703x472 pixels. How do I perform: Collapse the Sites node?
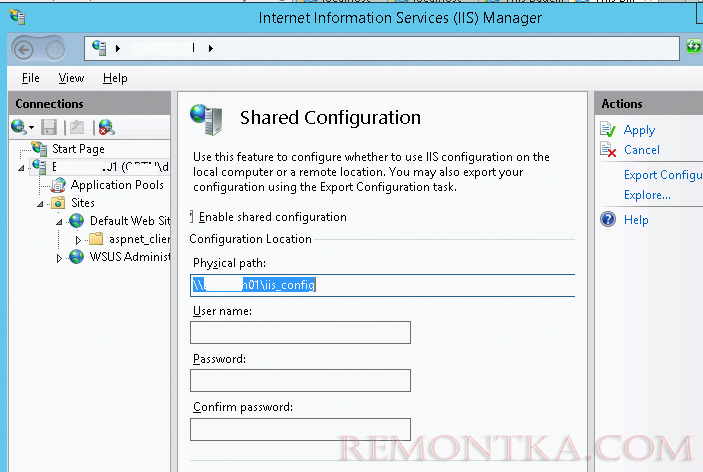click(40, 204)
